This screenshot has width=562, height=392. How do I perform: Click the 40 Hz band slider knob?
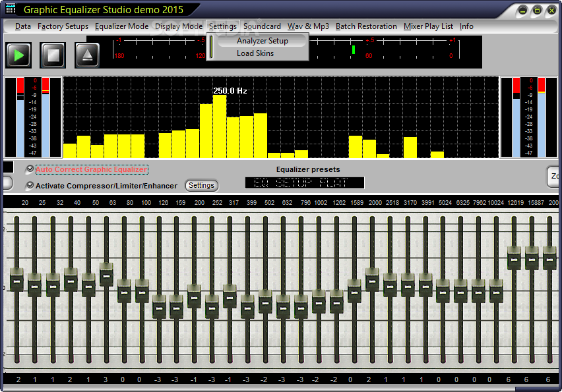(71, 279)
